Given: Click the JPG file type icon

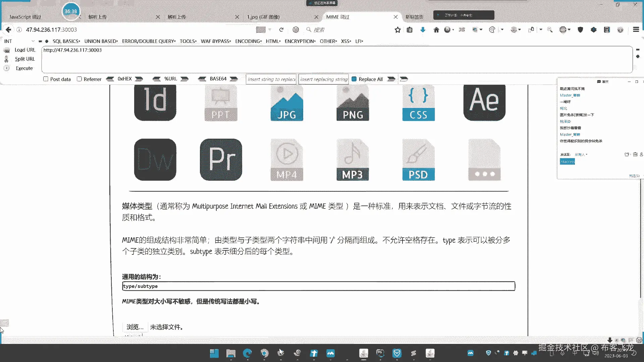Looking at the screenshot, I should coord(287,103).
